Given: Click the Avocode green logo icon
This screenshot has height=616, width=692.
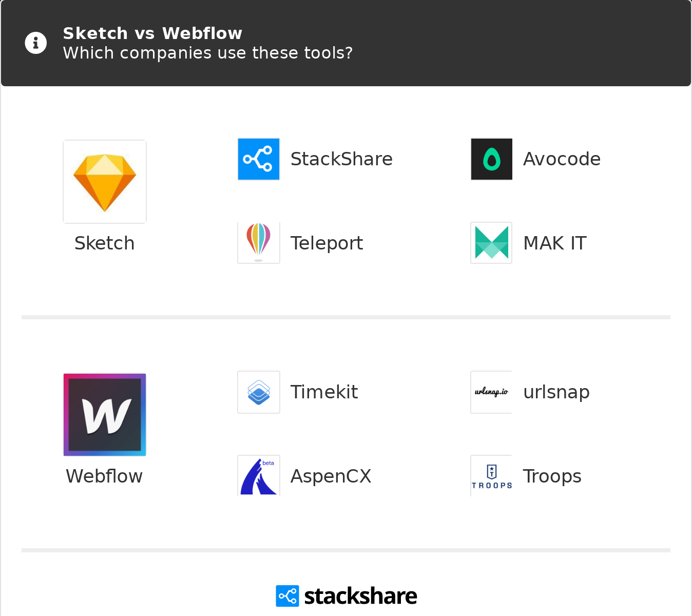Looking at the screenshot, I should (492, 159).
